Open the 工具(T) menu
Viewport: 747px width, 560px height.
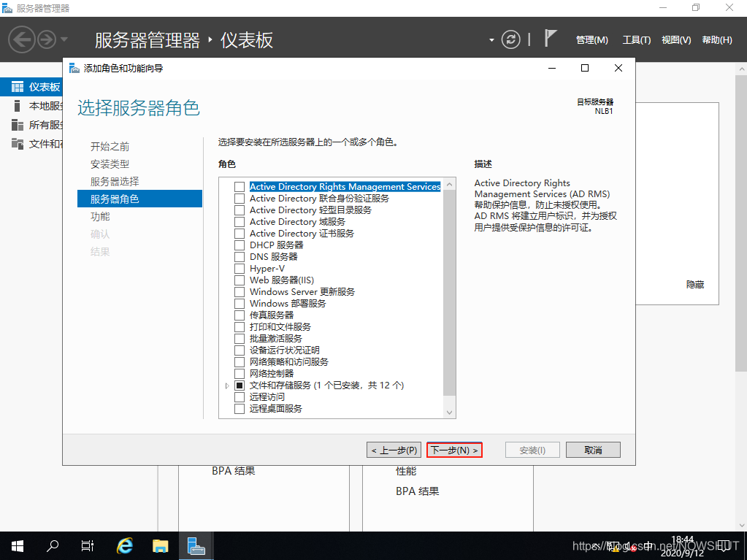[636, 40]
